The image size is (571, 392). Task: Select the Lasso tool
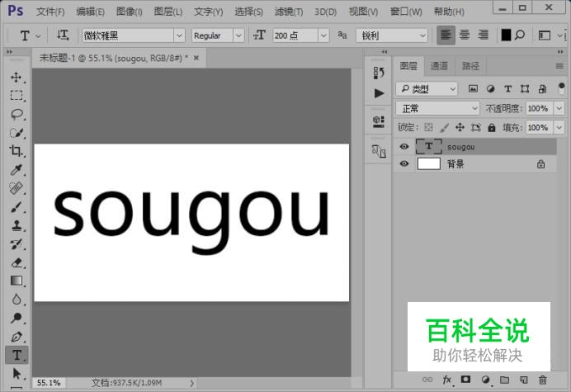coord(16,114)
